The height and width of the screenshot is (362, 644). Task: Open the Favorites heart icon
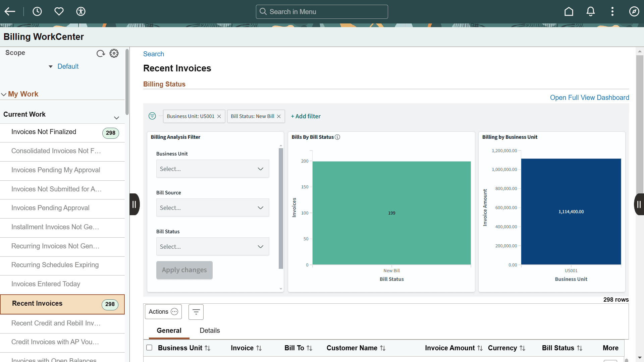click(x=59, y=11)
